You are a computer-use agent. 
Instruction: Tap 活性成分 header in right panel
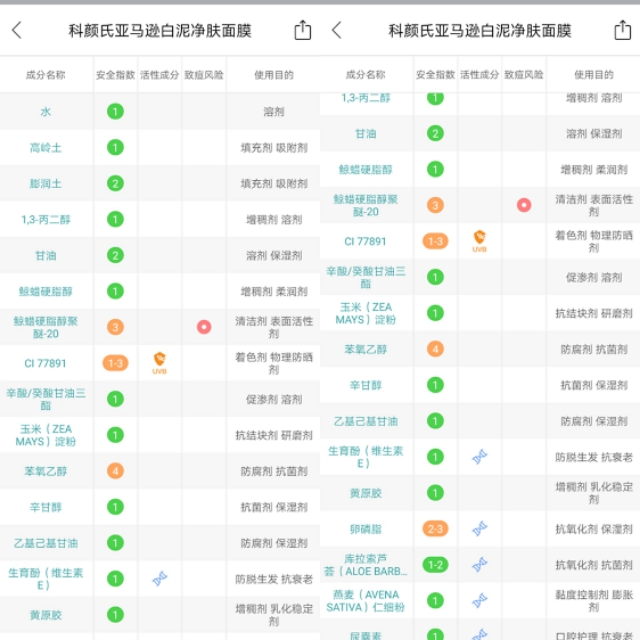pos(480,75)
